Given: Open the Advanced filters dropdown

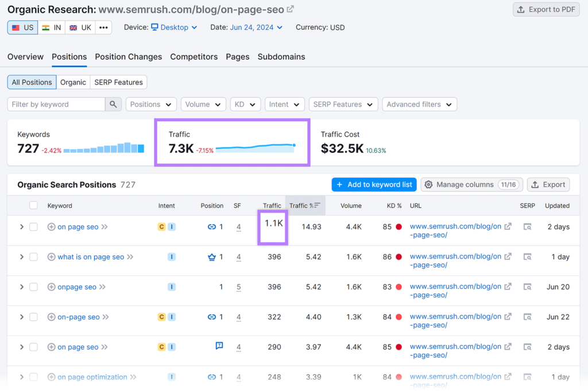Looking at the screenshot, I should pos(419,104).
